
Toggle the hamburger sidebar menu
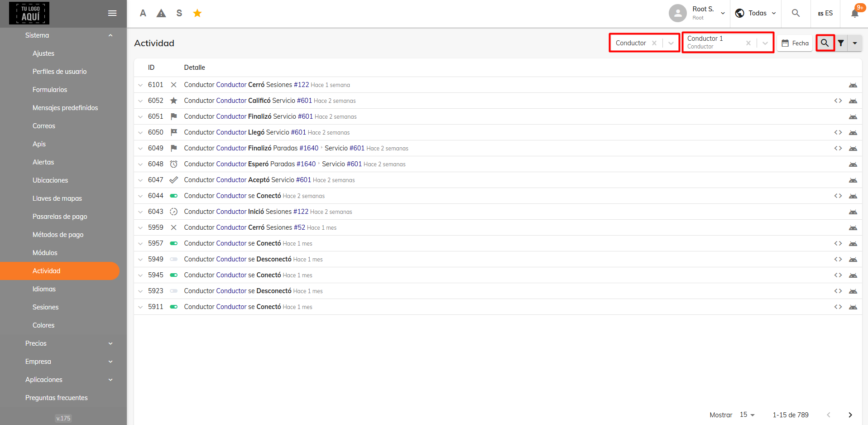(112, 13)
